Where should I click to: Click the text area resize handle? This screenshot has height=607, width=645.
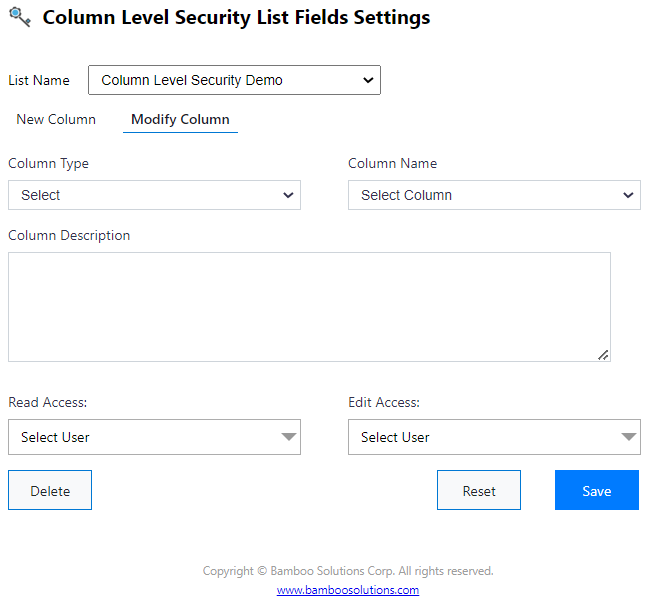pos(603,354)
